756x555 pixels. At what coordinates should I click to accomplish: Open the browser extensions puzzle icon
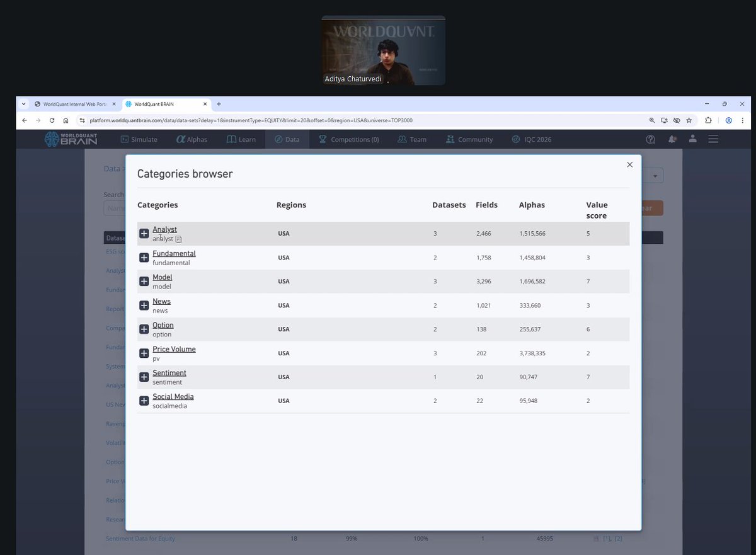coord(708,120)
